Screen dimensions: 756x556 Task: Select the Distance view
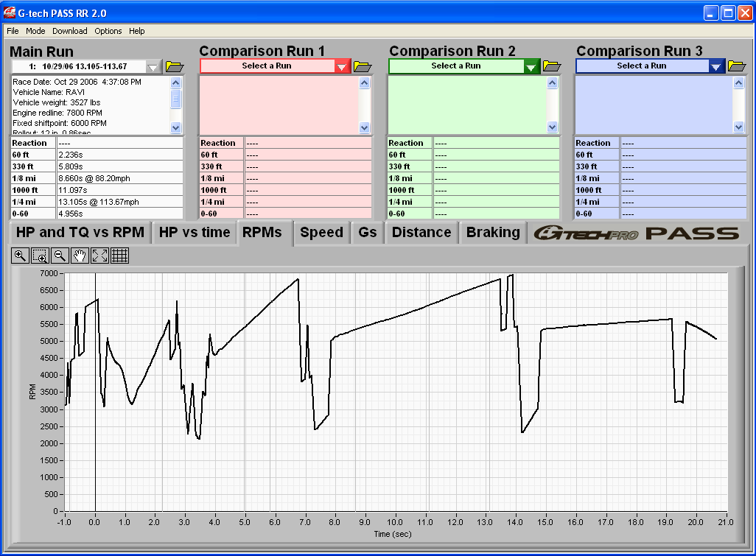(x=421, y=232)
